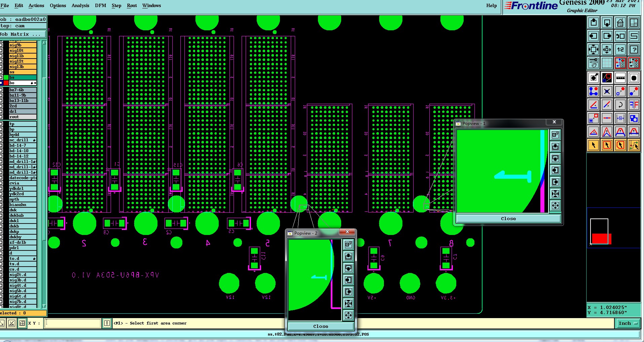Click the XY coordinate window icon
This screenshot has width=644, height=342.
pos(634,23)
